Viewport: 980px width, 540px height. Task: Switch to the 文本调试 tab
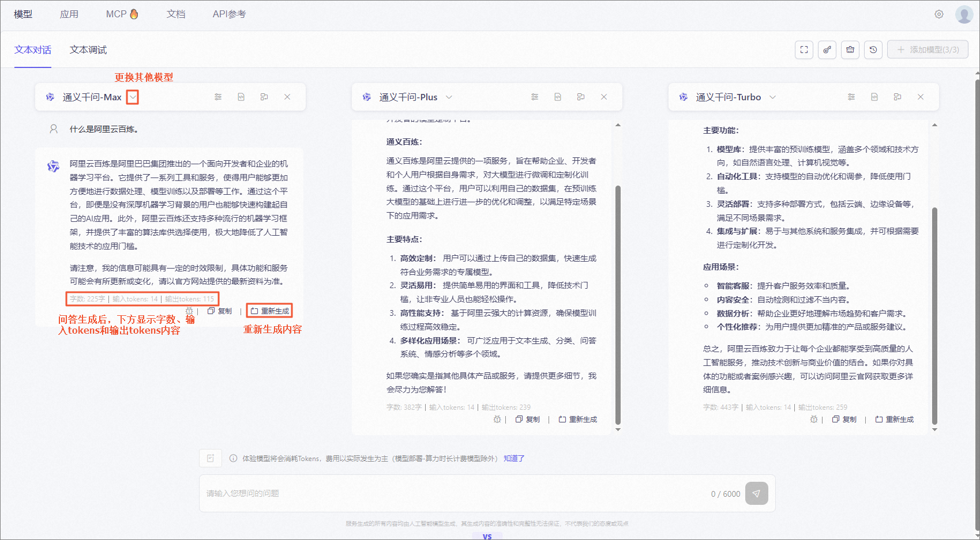pyautogui.click(x=88, y=50)
